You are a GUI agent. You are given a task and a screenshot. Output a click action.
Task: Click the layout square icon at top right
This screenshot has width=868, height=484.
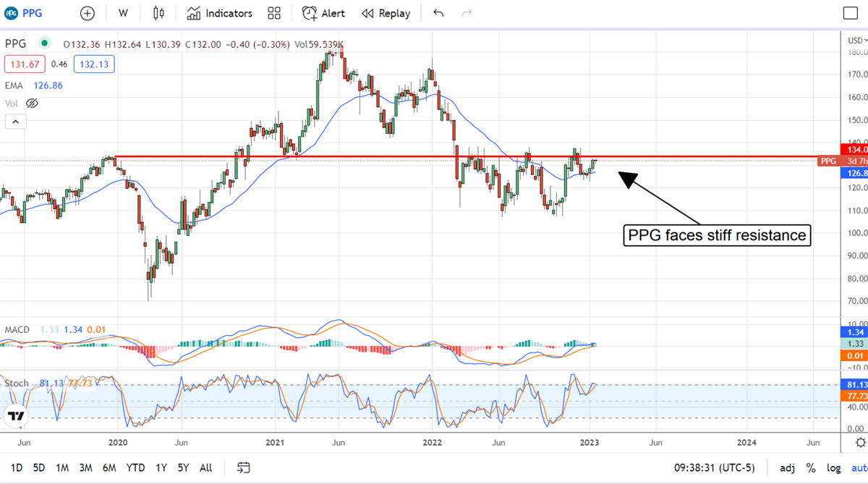(851, 13)
